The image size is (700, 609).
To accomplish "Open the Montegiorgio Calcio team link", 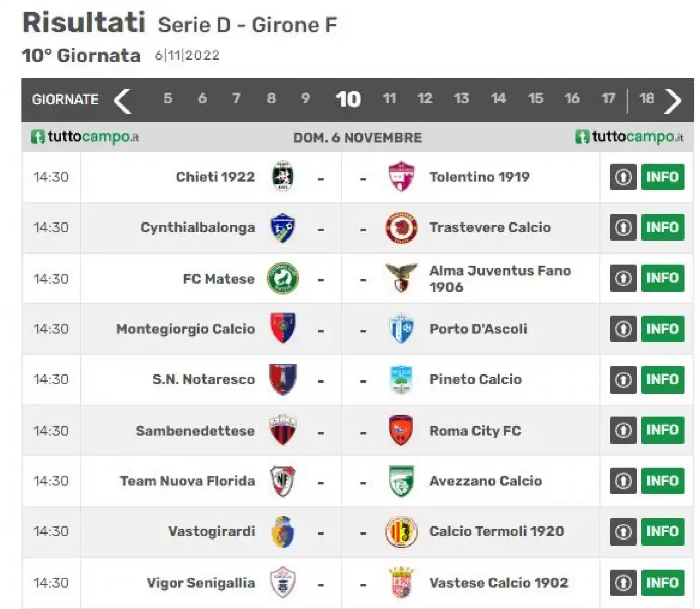I will pyautogui.click(x=185, y=329).
